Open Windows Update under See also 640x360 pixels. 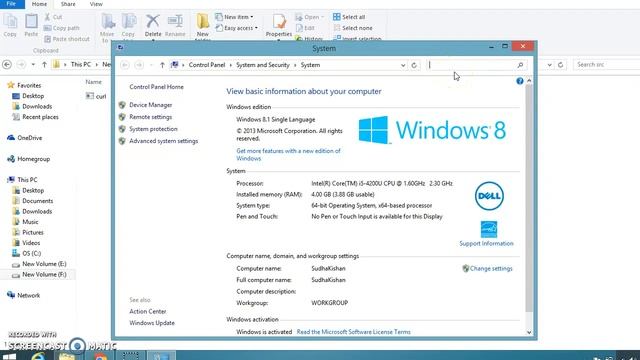coord(152,323)
